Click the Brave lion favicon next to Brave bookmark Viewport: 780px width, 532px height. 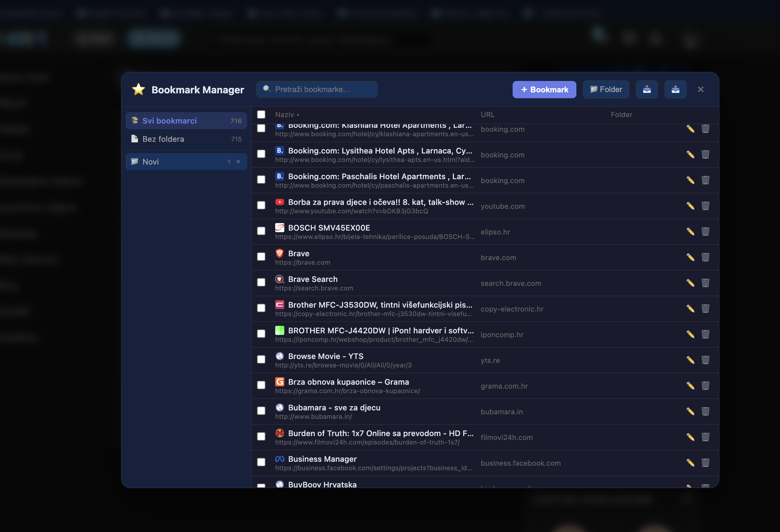(x=280, y=253)
